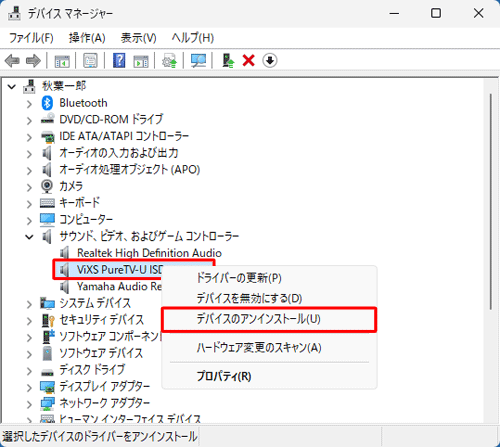Click the Bluetooth icon in tree
This screenshot has height=447, width=500.
(47, 103)
